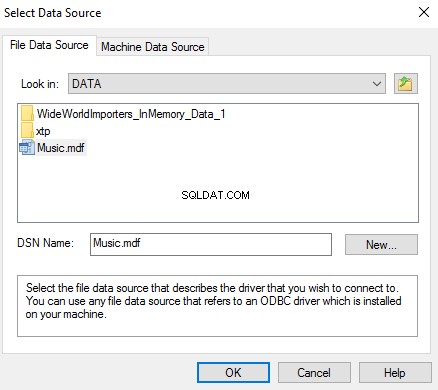The image size is (438, 390).
Task: Click the up one level folder icon
Action: 406,83
